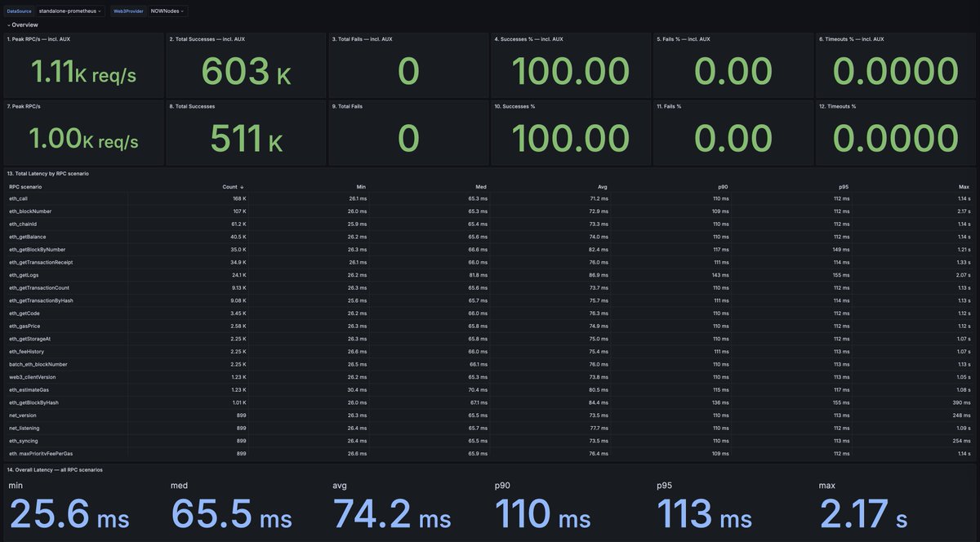Select the eth_gasPrice row name
Viewport: 980px width, 542px height.
[23, 326]
